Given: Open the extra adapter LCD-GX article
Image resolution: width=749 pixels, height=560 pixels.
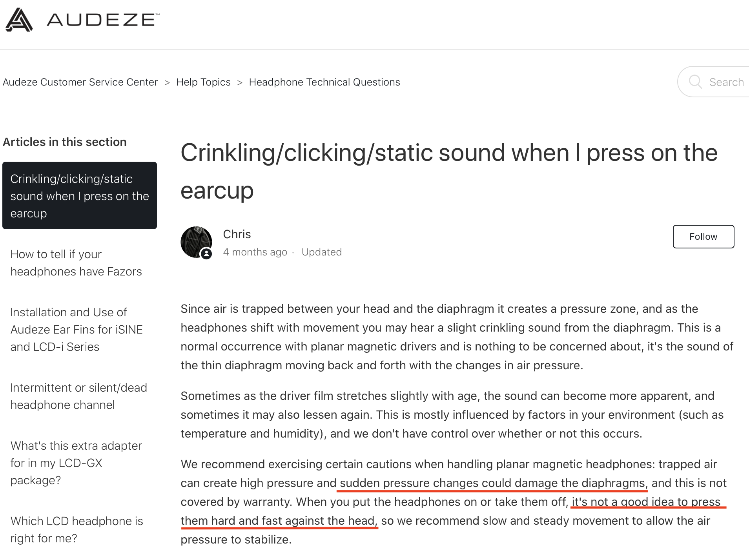Looking at the screenshot, I should click(76, 463).
